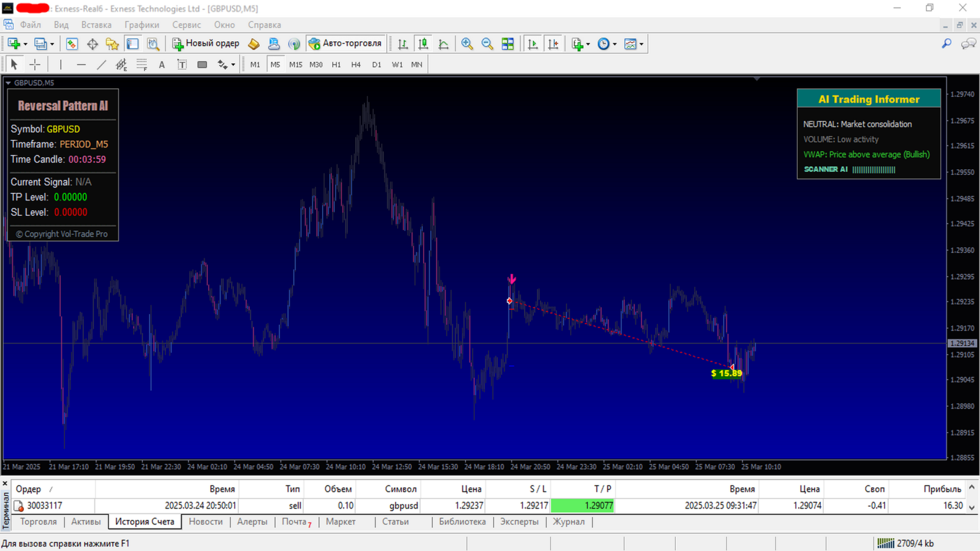Sort history by the Ордер column
980x551 pixels.
click(28, 489)
